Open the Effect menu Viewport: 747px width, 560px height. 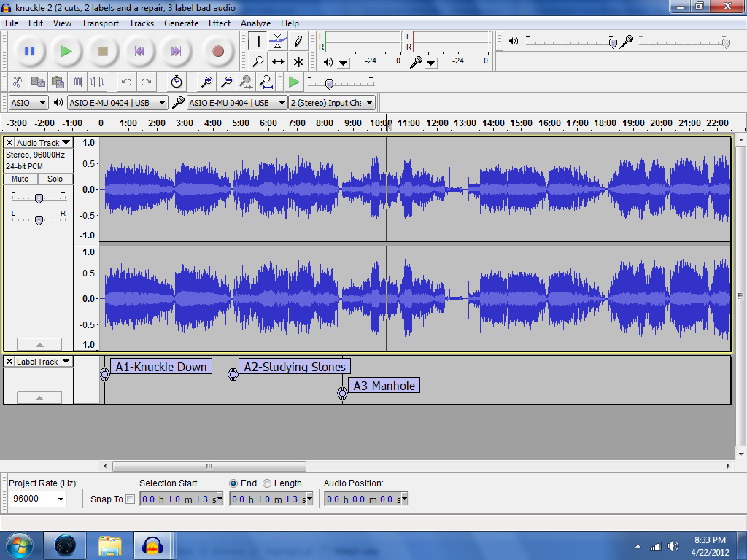coord(219,23)
